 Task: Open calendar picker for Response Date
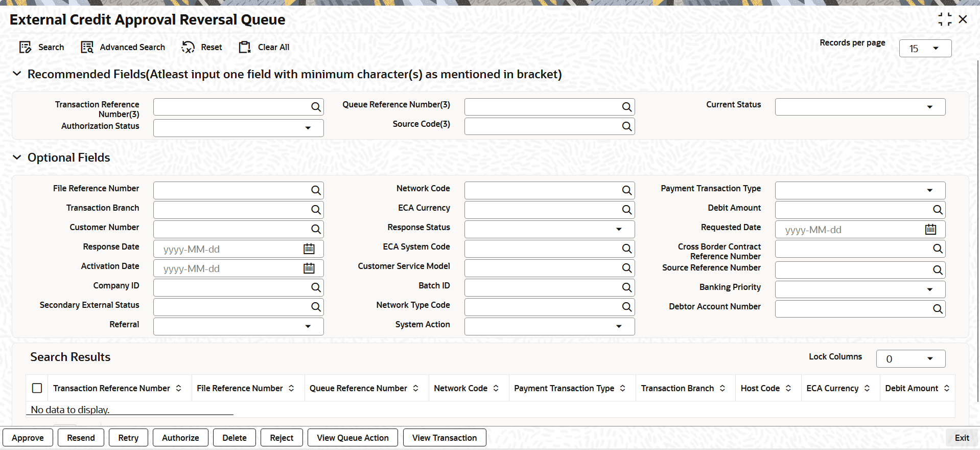point(309,249)
